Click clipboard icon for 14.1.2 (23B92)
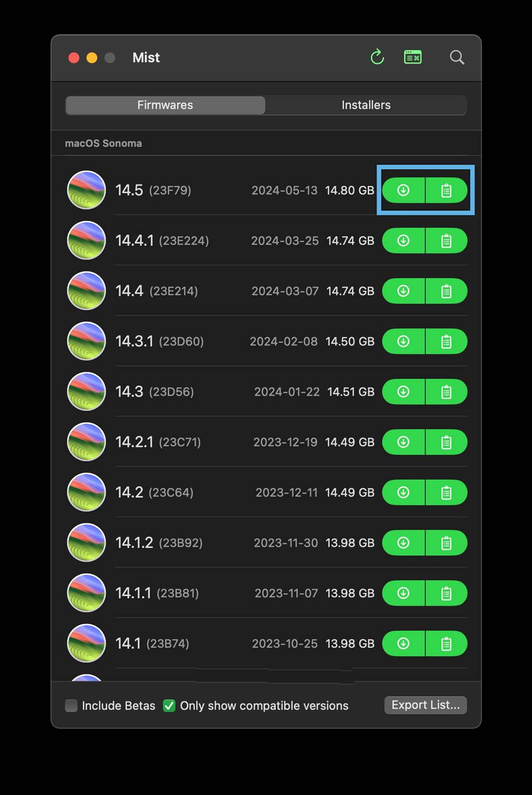The image size is (532, 795). pos(446,543)
